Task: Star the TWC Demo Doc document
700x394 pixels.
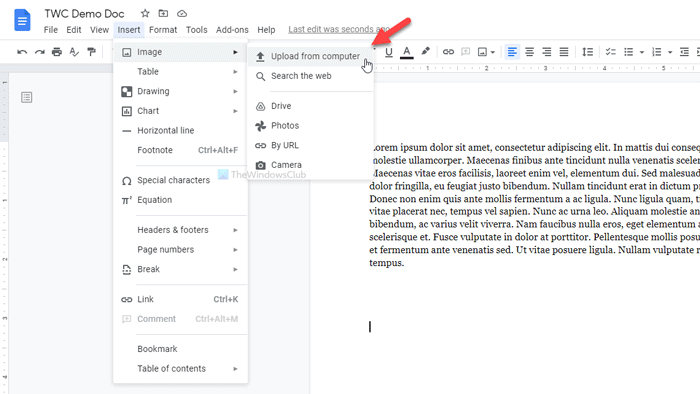Action: pyautogui.click(x=145, y=13)
